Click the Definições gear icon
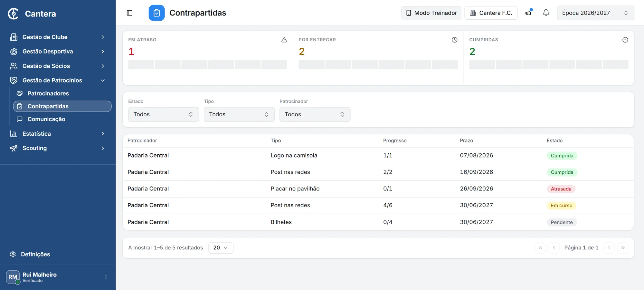This screenshot has height=290, width=644. point(13,254)
